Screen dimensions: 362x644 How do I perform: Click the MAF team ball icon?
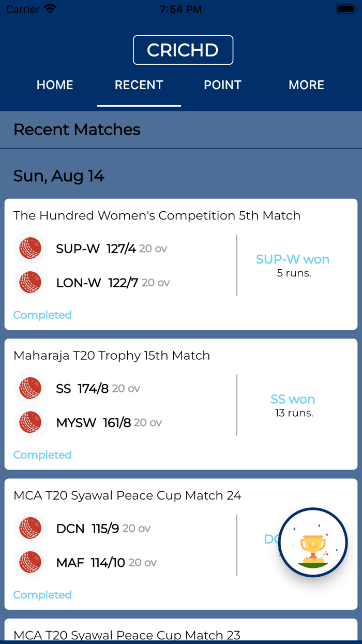point(29,562)
